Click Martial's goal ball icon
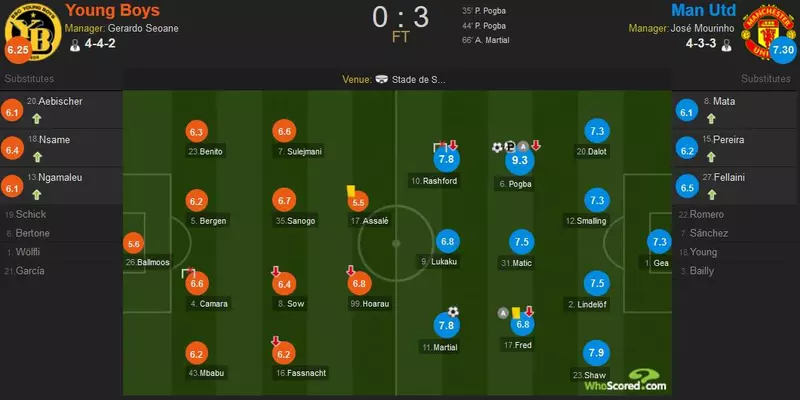Screen dimensions: 800x400 point(453,312)
